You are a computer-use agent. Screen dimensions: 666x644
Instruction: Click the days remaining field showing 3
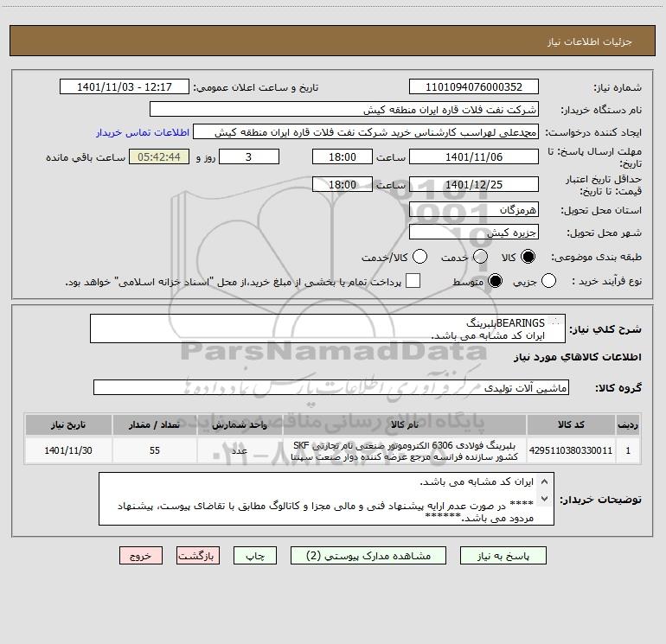249,157
